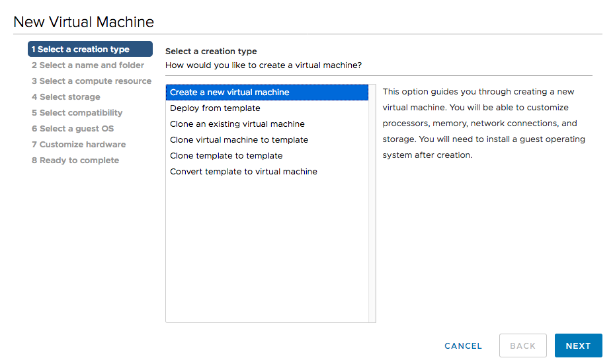The height and width of the screenshot is (364, 615).
Task: Open step 4 Select storage
Action: pos(66,97)
